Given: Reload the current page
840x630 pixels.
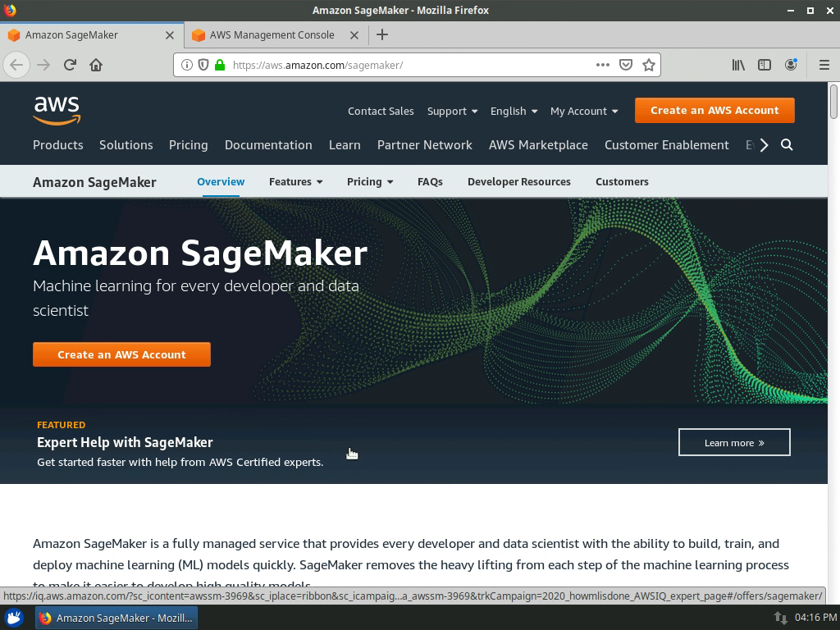Looking at the screenshot, I should (70, 66).
